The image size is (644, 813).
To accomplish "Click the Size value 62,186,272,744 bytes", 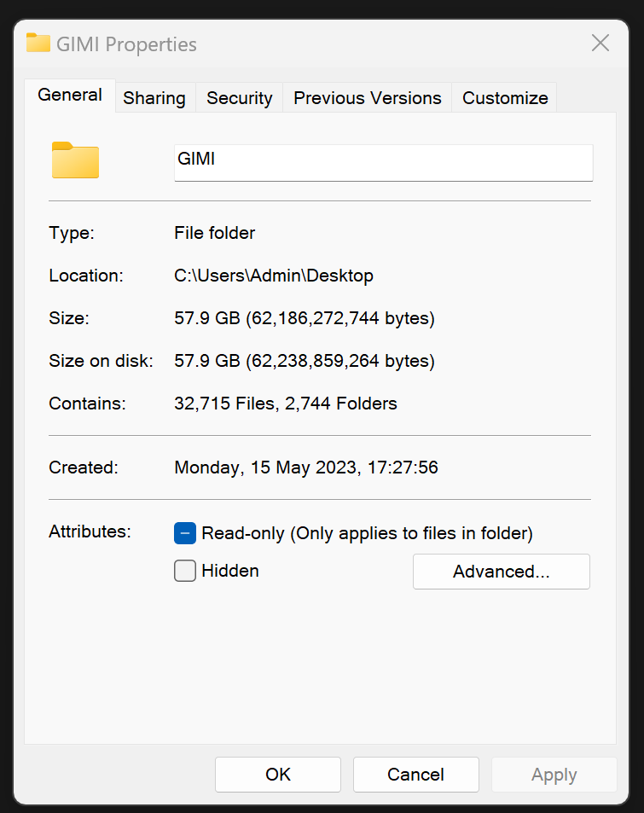I will (x=305, y=318).
